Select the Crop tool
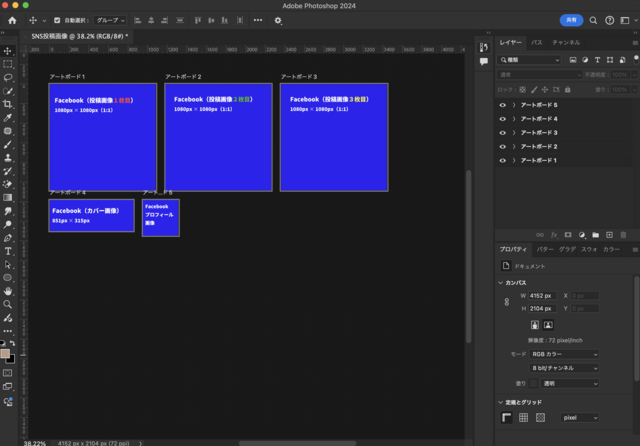 coord(7,104)
